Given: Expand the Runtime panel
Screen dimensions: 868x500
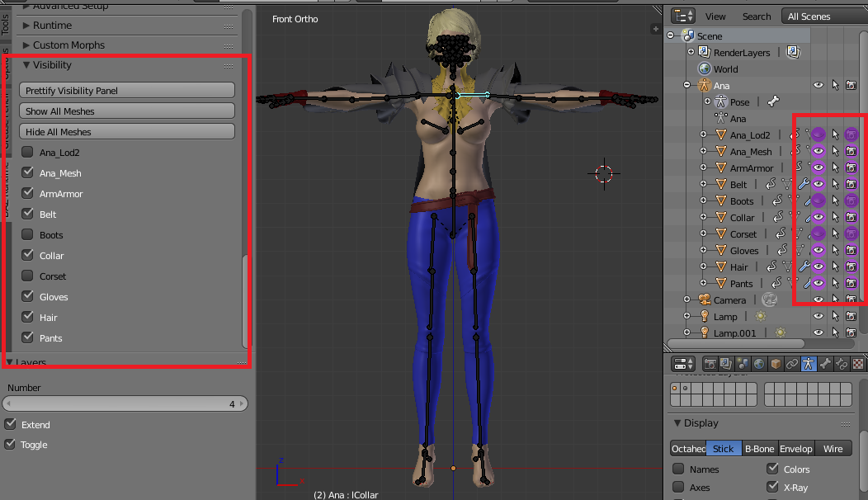Looking at the screenshot, I should point(26,25).
